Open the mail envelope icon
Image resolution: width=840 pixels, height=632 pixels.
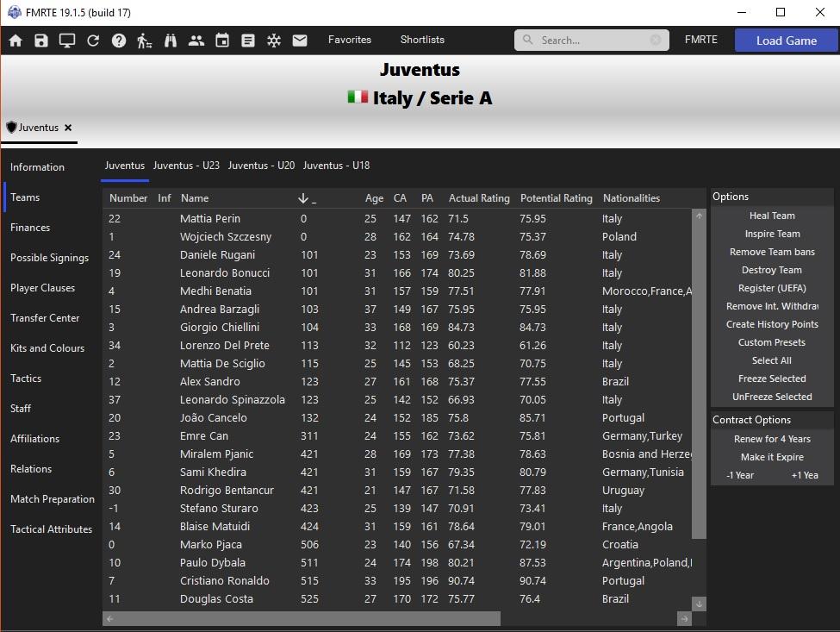tap(300, 41)
